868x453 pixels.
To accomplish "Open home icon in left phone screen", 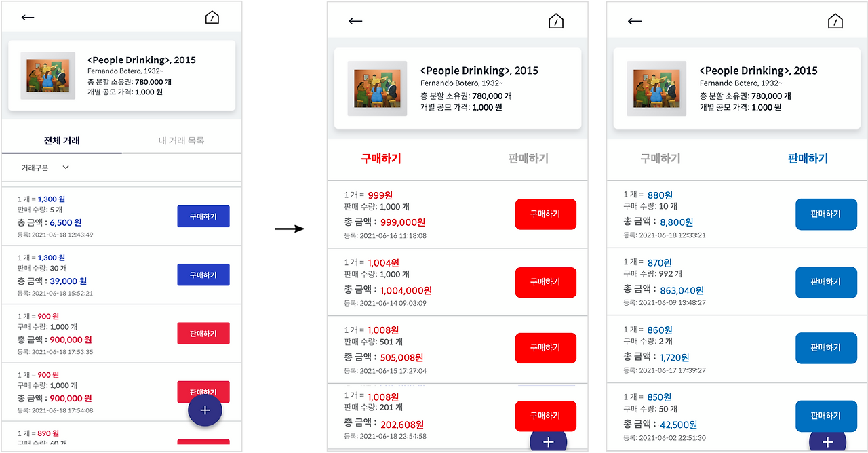I will tap(212, 18).
